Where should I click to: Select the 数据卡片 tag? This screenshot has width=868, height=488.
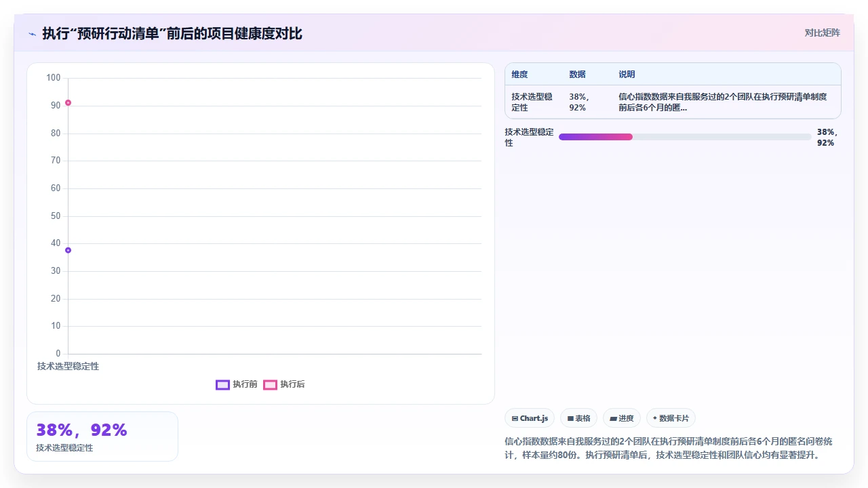tap(671, 418)
